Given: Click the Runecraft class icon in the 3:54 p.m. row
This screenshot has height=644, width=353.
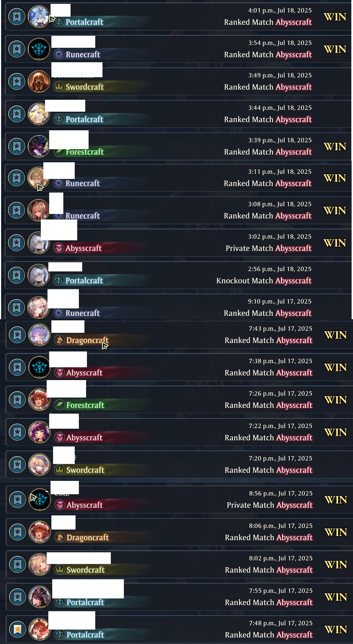Looking at the screenshot, I should click(59, 54).
